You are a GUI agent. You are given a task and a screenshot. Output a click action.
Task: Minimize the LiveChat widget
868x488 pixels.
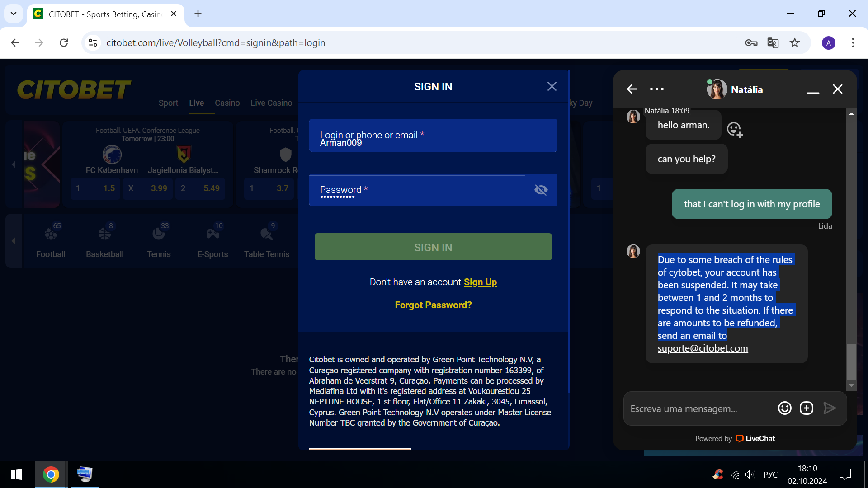[x=813, y=90]
